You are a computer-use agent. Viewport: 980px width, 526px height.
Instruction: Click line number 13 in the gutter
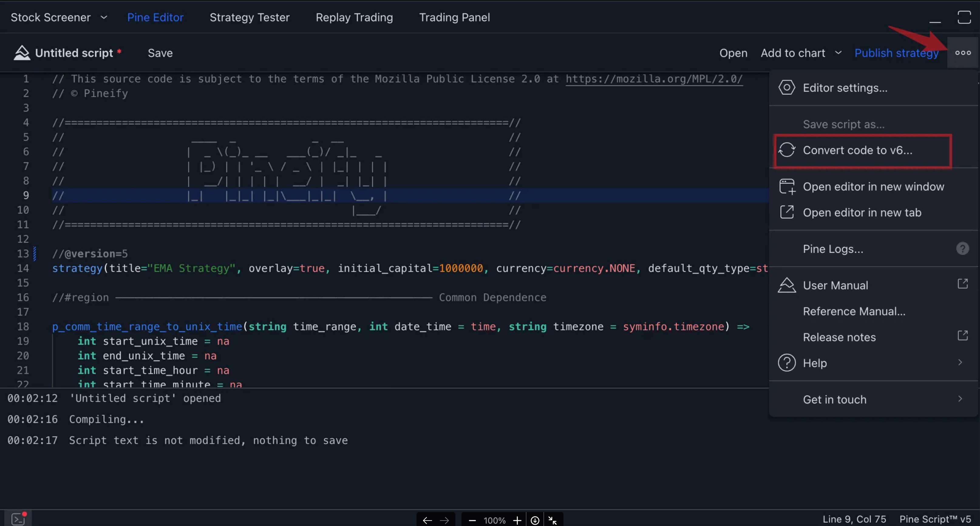pyautogui.click(x=23, y=254)
